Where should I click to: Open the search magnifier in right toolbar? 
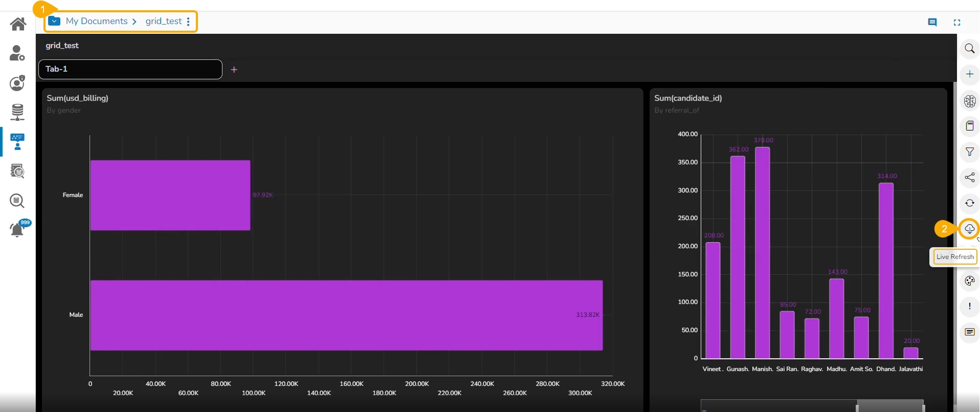click(969, 49)
